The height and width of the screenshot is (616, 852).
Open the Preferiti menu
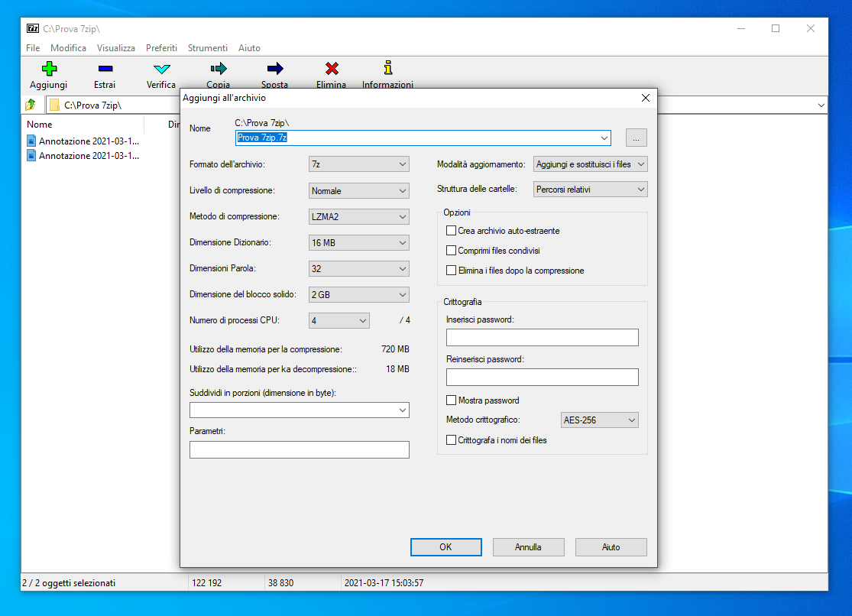[x=161, y=48]
